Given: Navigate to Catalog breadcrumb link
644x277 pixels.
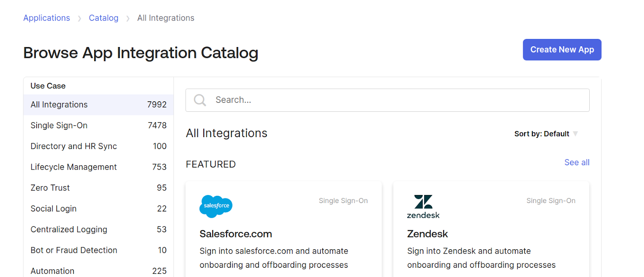Looking at the screenshot, I should 103,18.
